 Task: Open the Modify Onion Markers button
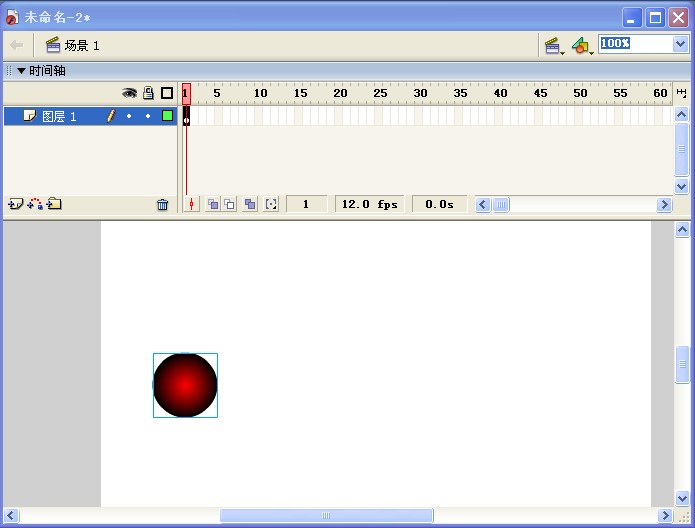(x=271, y=204)
